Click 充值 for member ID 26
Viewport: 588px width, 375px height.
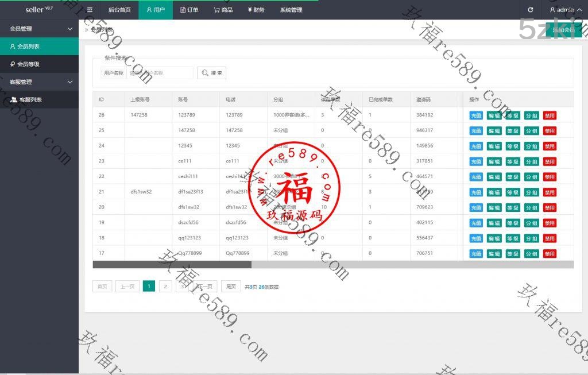[x=476, y=115]
